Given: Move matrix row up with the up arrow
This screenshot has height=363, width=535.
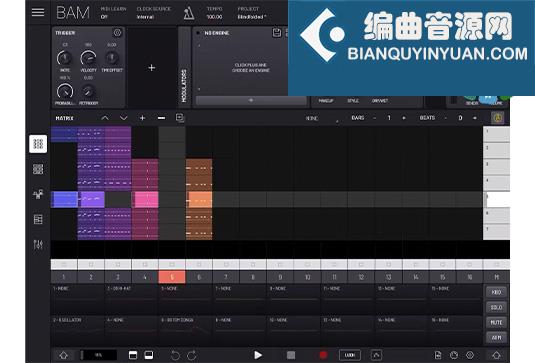Looking at the screenshot, I should (105, 118).
